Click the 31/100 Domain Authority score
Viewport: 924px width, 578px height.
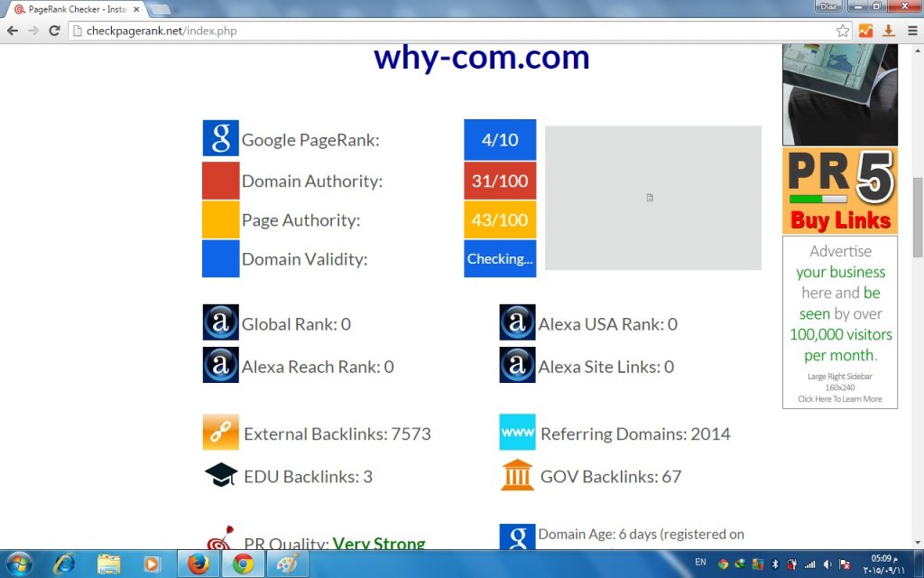click(500, 181)
